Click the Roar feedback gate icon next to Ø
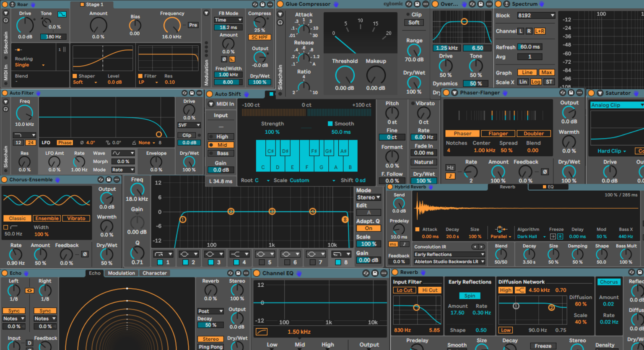644x350 pixels. point(232,59)
